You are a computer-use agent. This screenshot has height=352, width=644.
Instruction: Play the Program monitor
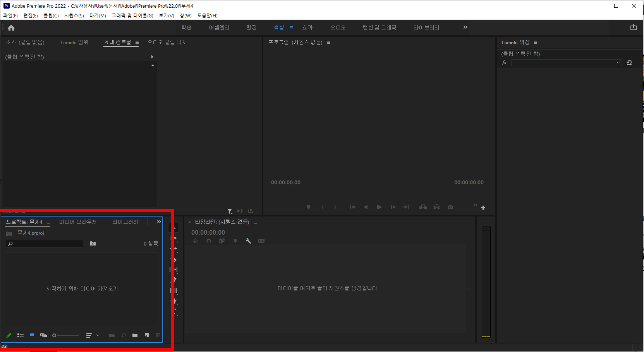[380, 207]
